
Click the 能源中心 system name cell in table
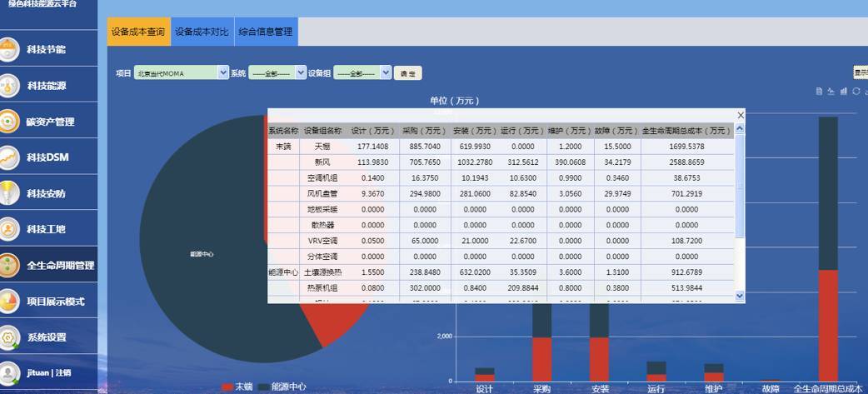point(283,273)
